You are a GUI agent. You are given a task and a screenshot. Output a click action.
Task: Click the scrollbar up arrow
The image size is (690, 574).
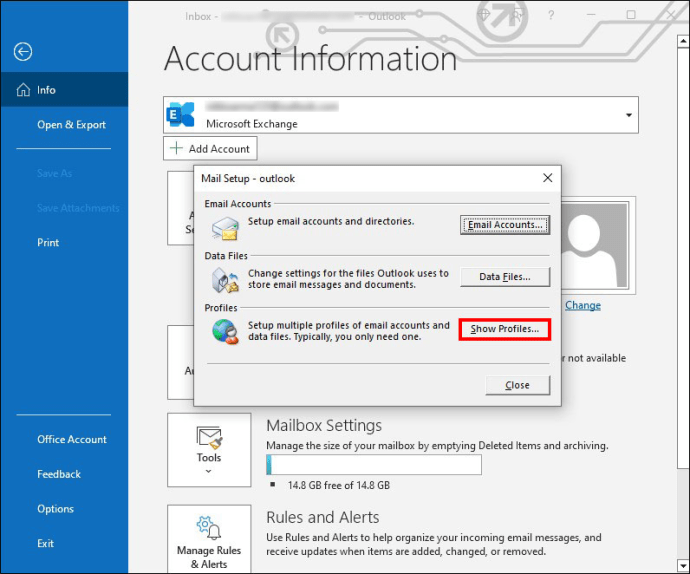click(x=683, y=41)
